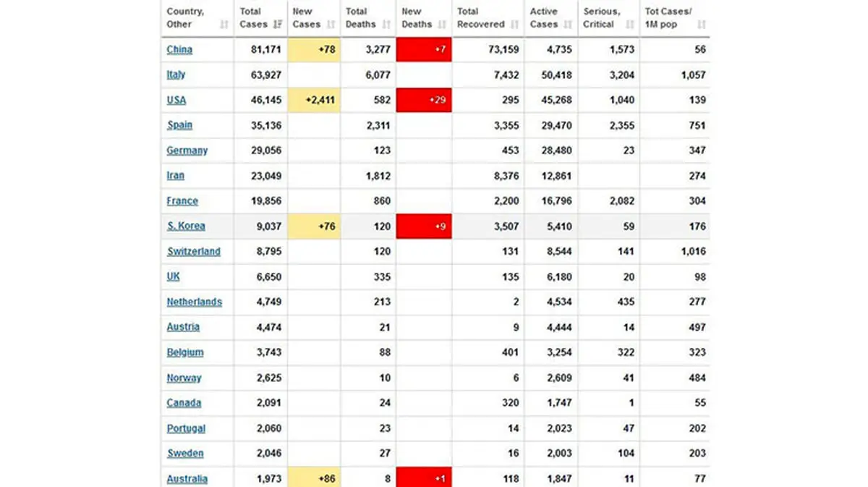Viewport: 868px width, 487px height.
Task: Click the Netherlands country link
Action: (194, 302)
